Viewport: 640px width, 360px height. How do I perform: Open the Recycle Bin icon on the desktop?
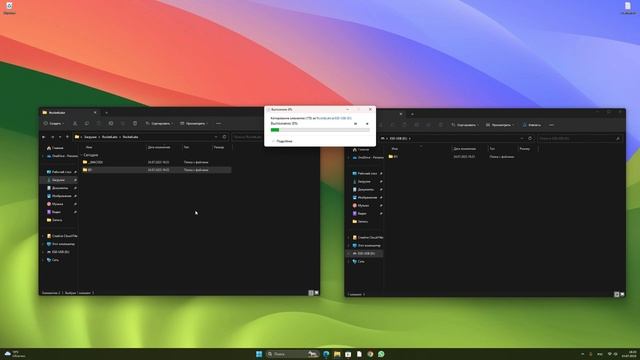9,7
